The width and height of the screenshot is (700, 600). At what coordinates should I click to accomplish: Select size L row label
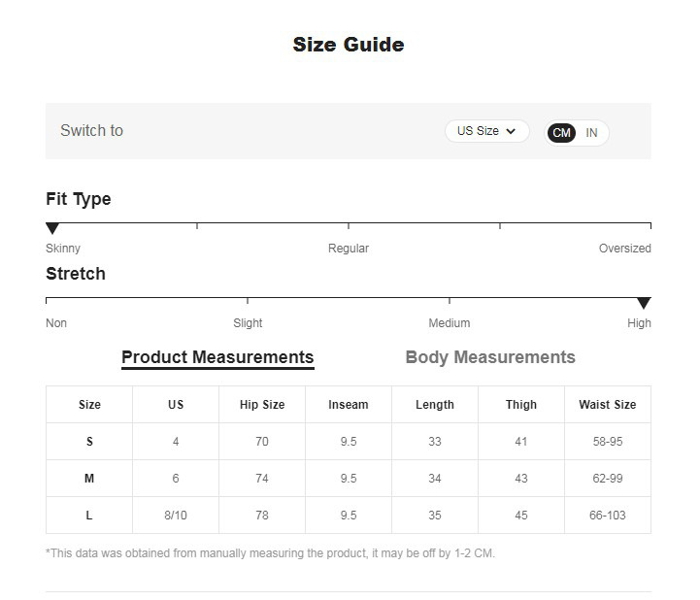click(x=89, y=516)
